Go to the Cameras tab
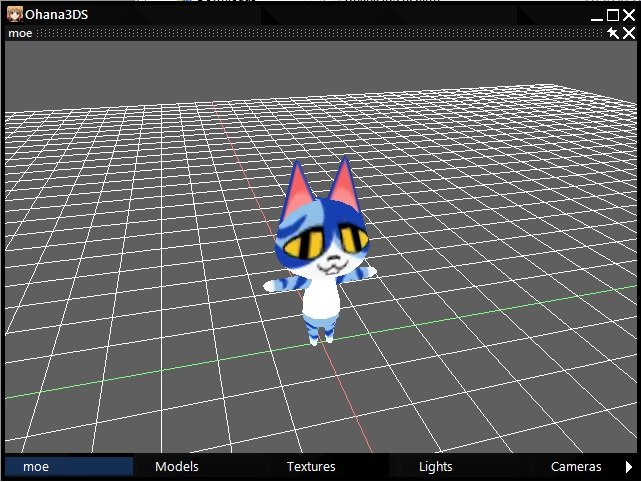 tap(576, 466)
